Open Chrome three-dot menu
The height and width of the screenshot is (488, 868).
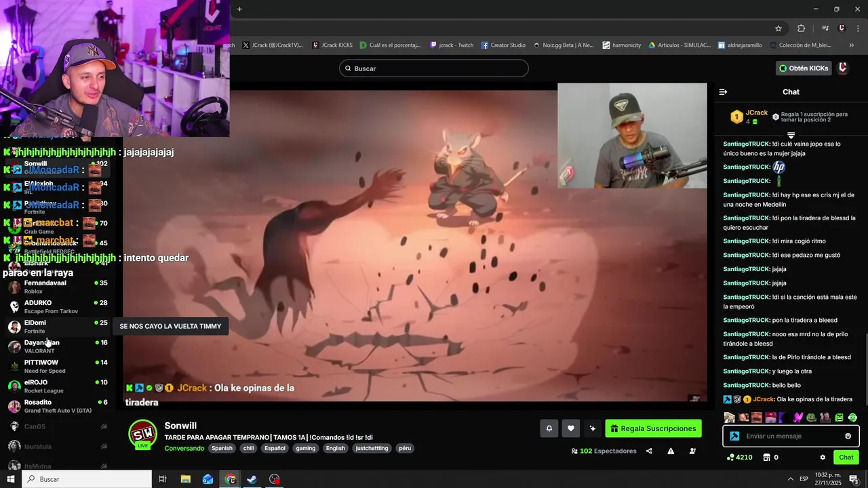pyautogui.click(x=857, y=28)
